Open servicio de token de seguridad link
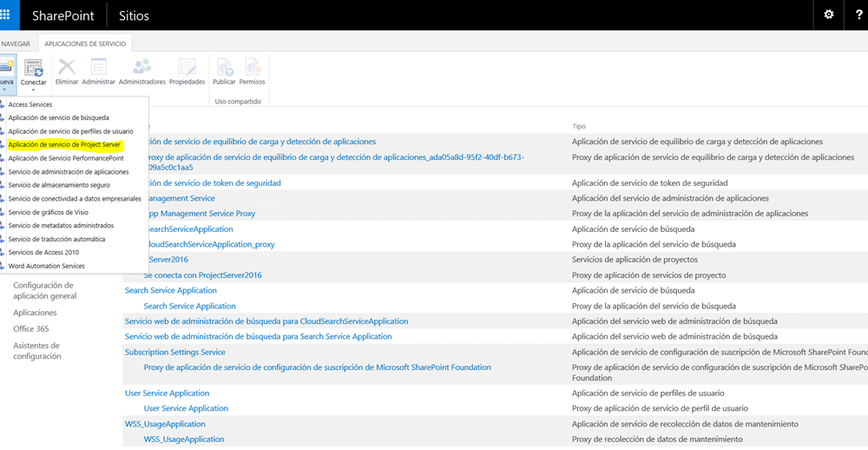This screenshot has height=450, width=868. [214, 183]
